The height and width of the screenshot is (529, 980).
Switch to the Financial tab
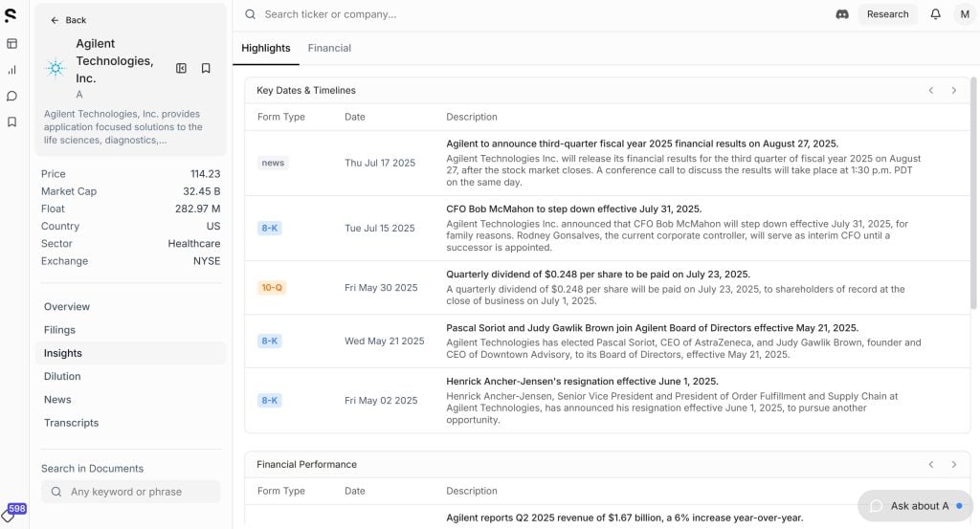point(329,48)
